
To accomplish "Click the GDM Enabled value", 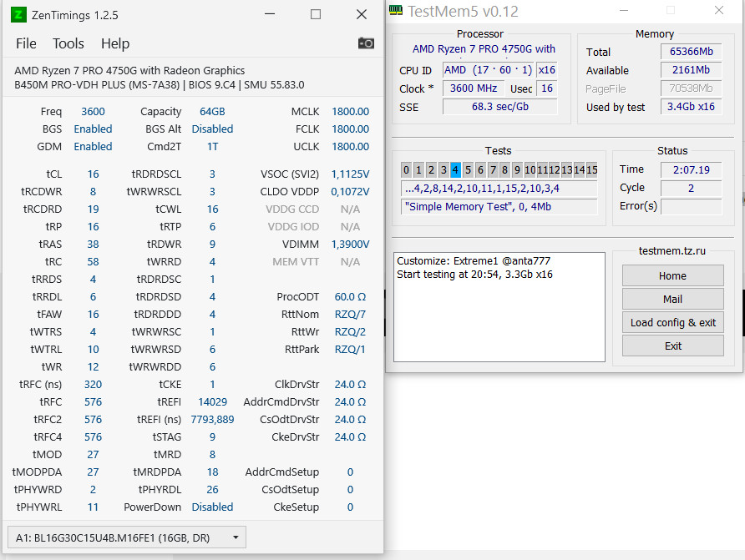I will (x=94, y=147).
